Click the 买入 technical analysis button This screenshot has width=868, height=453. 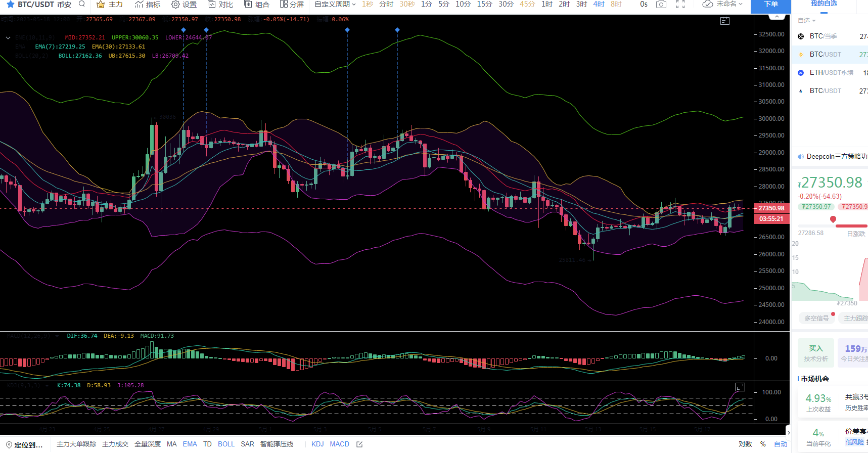pos(815,353)
